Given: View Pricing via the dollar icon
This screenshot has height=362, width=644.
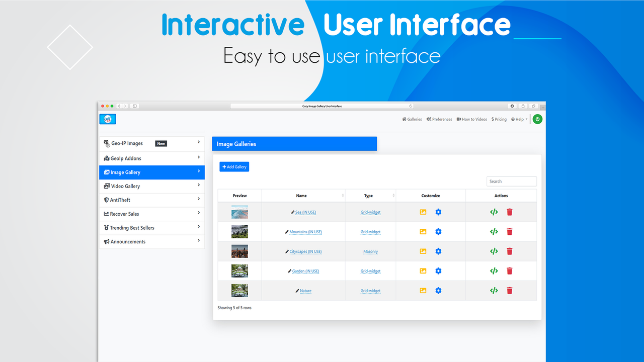Looking at the screenshot, I should [499, 119].
